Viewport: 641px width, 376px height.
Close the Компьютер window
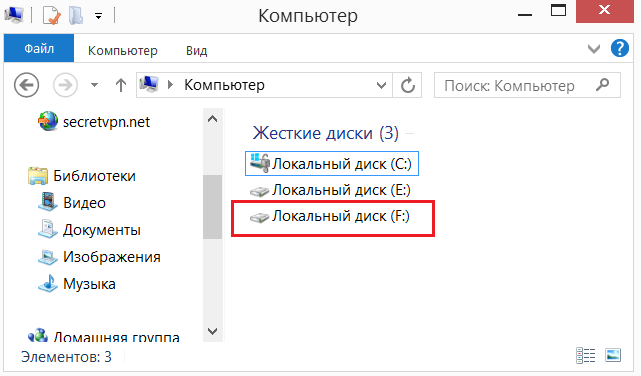pos(604,11)
